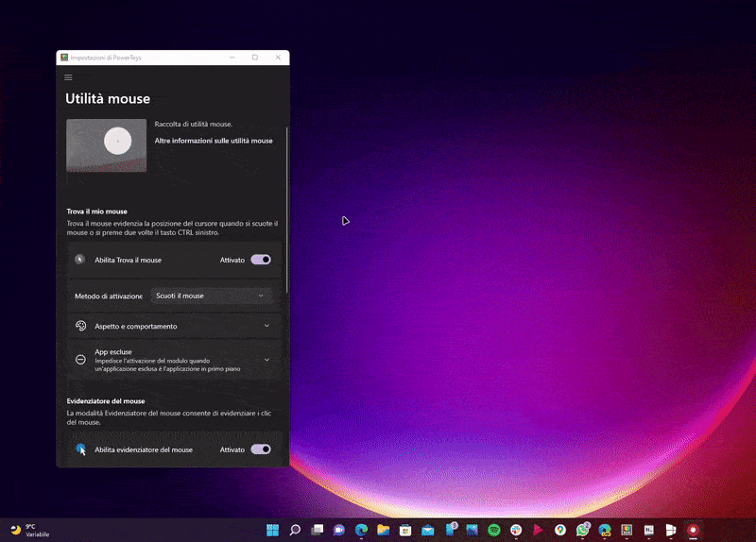Click the palette icon beside Aspetto e comportamento
The height and width of the screenshot is (542, 756).
[80, 326]
